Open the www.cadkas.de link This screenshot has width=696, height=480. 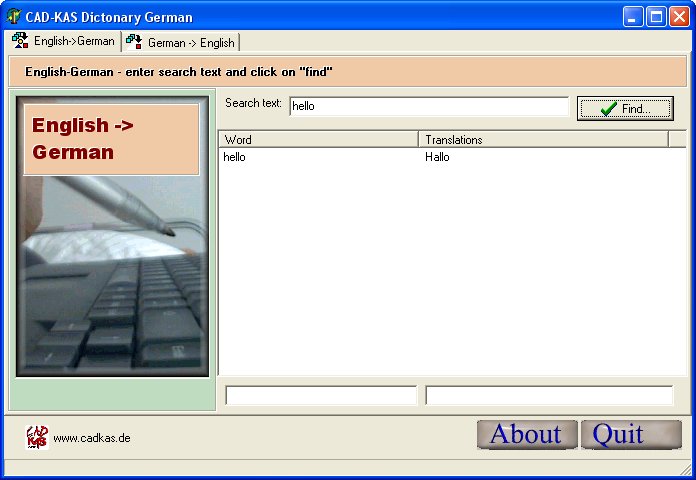coord(92,438)
